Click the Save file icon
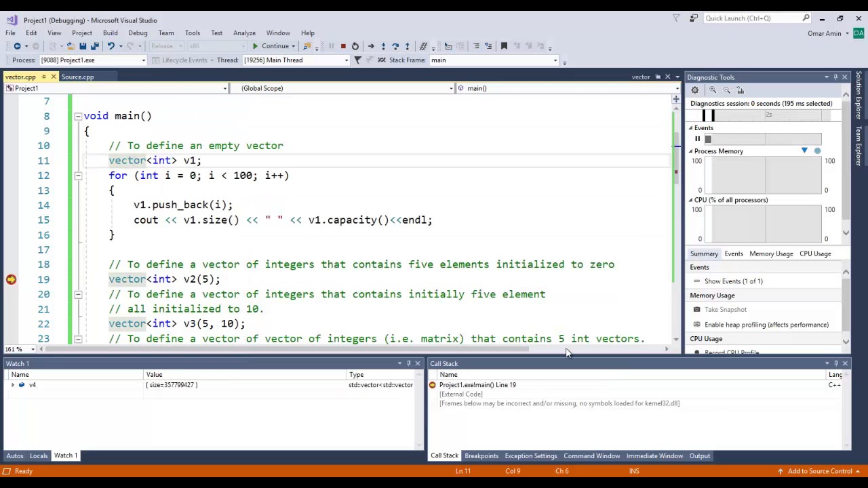The width and height of the screenshot is (868, 488). (83, 46)
